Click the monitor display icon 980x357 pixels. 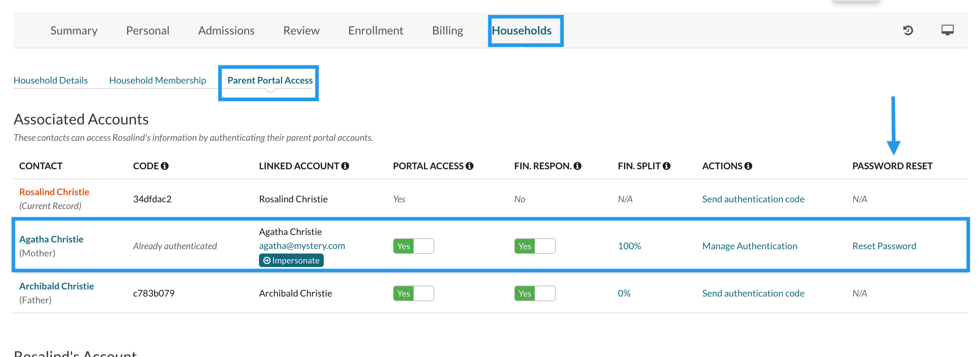pyautogui.click(x=947, y=30)
